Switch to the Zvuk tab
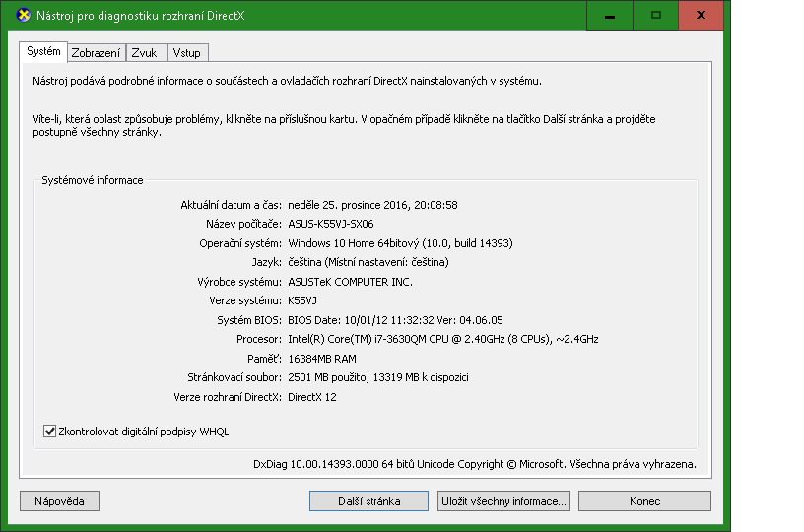 145,53
